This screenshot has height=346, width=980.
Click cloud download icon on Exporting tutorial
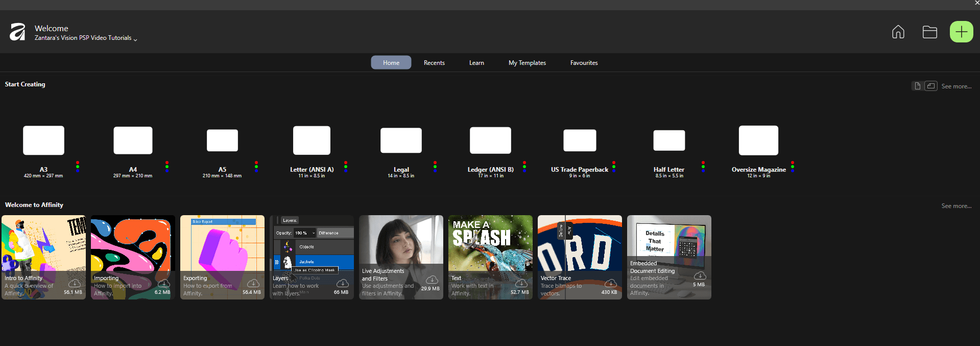point(253,283)
